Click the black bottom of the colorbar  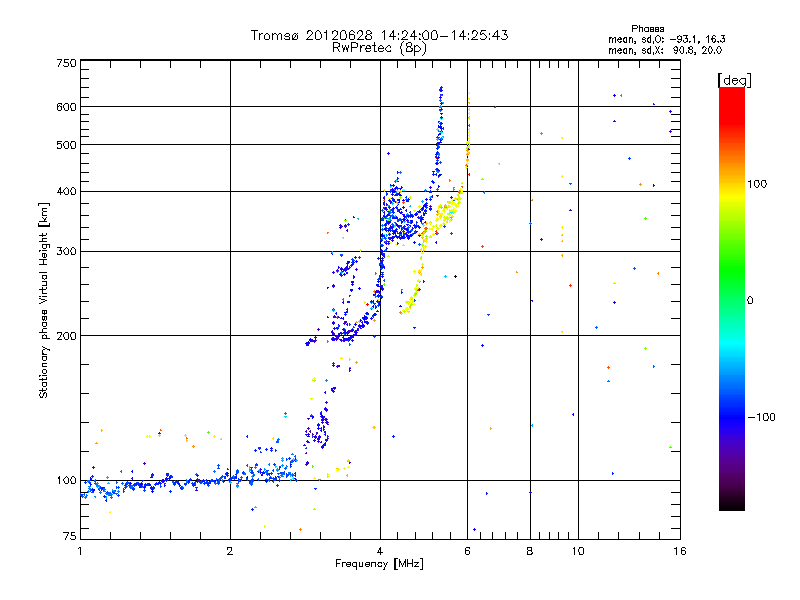(x=732, y=505)
